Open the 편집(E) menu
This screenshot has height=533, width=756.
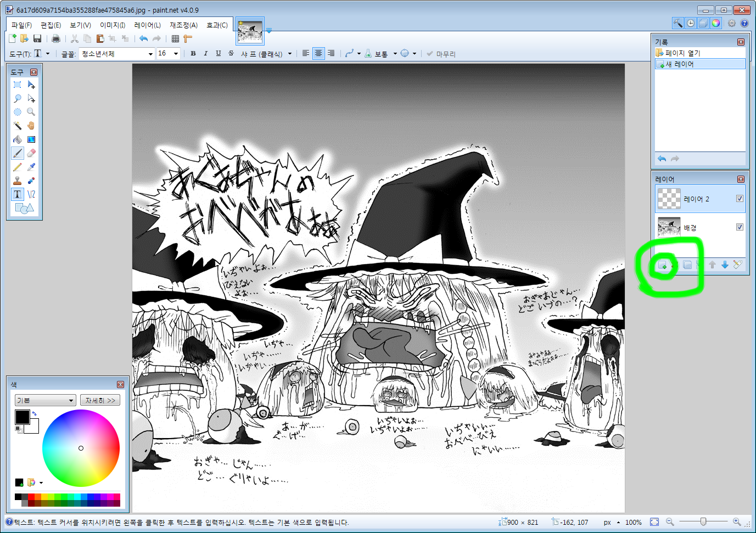click(x=51, y=25)
